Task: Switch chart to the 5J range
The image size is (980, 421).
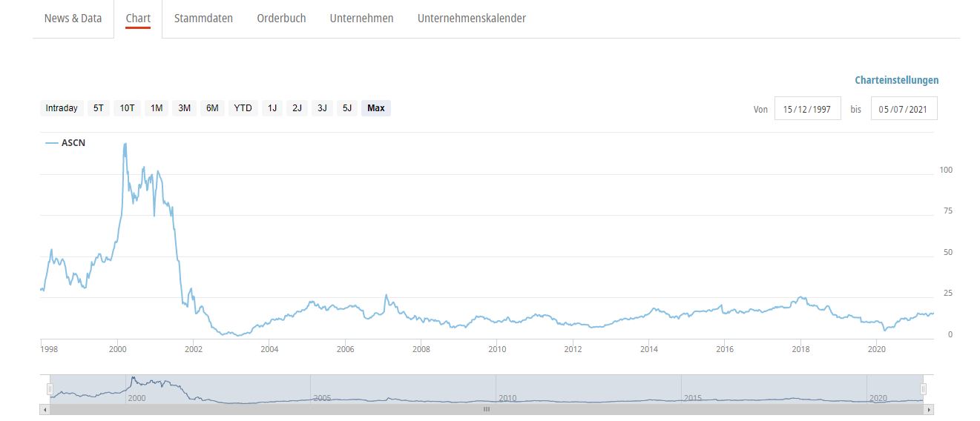Action: tap(346, 108)
